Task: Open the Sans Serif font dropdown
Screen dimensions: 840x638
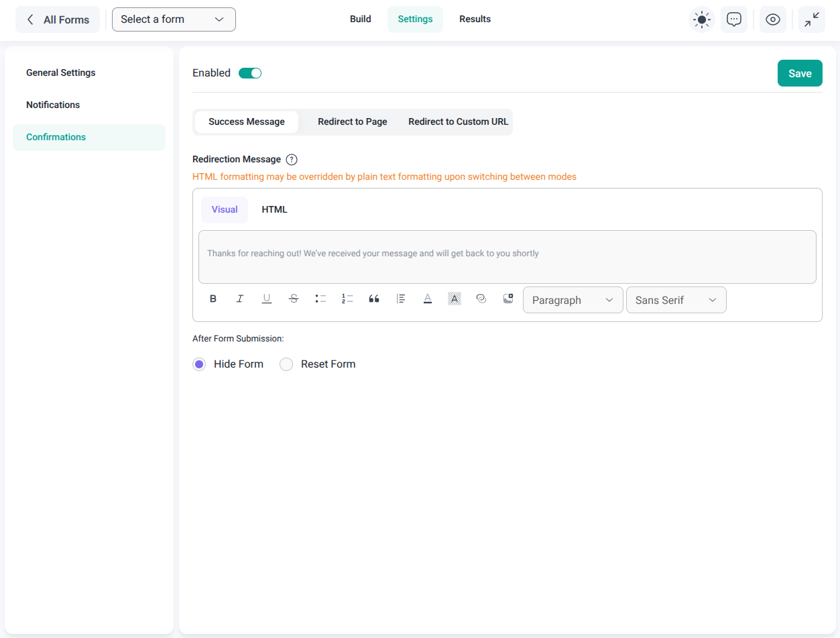Action: click(x=676, y=300)
